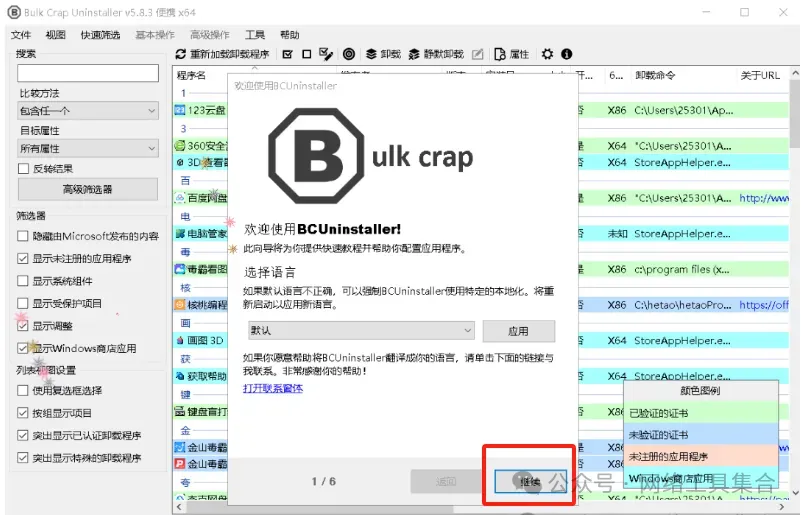Open settings via the gear icon
Viewport: 801px width, 515px height.
pos(548,54)
